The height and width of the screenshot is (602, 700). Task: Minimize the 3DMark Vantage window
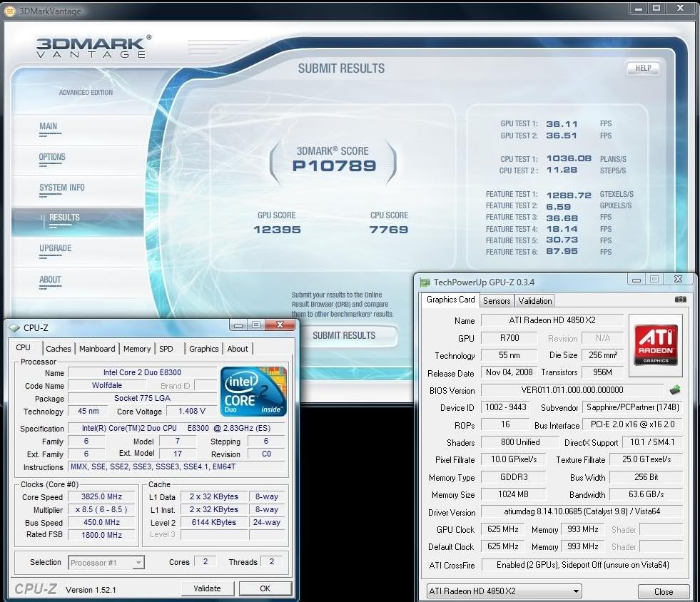[639, 8]
